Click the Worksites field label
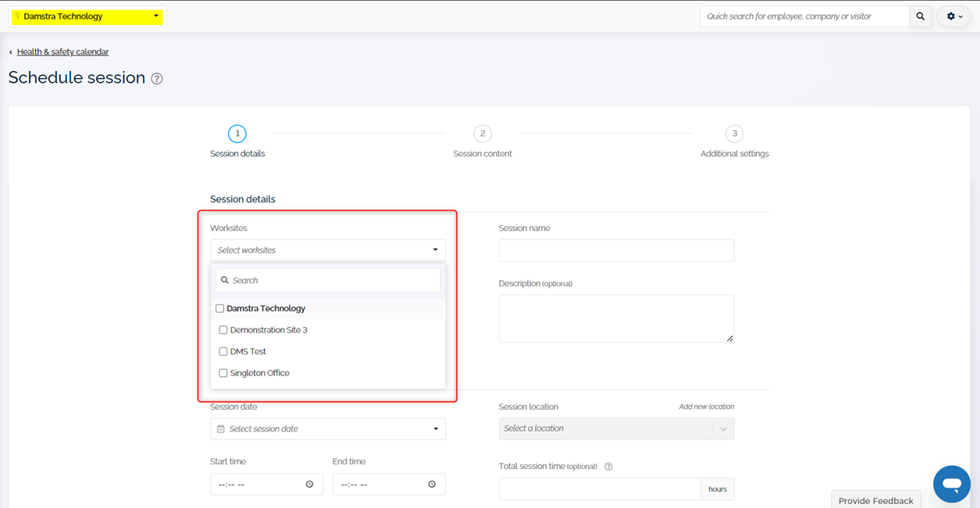The height and width of the screenshot is (508, 980). coord(228,229)
